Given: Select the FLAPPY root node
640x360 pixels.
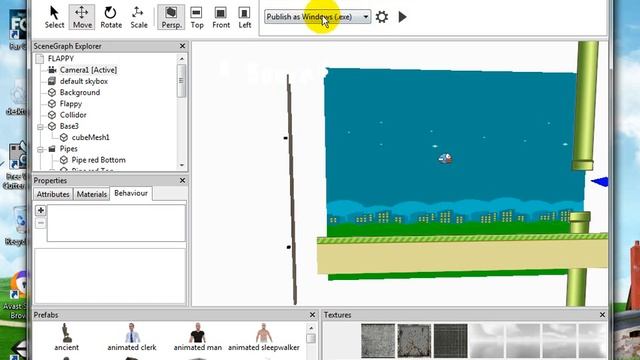Looking at the screenshot, I should click(61, 59).
